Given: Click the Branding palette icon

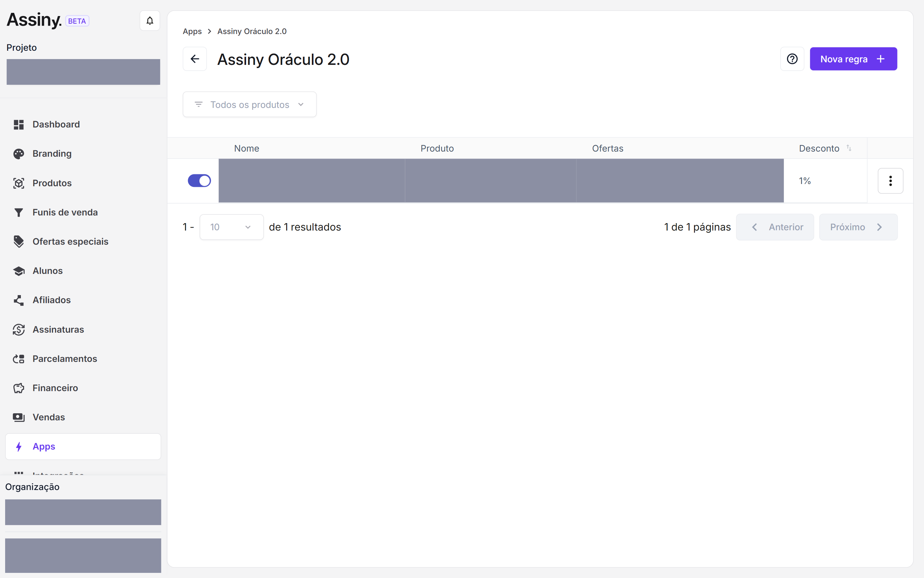Looking at the screenshot, I should (19, 154).
